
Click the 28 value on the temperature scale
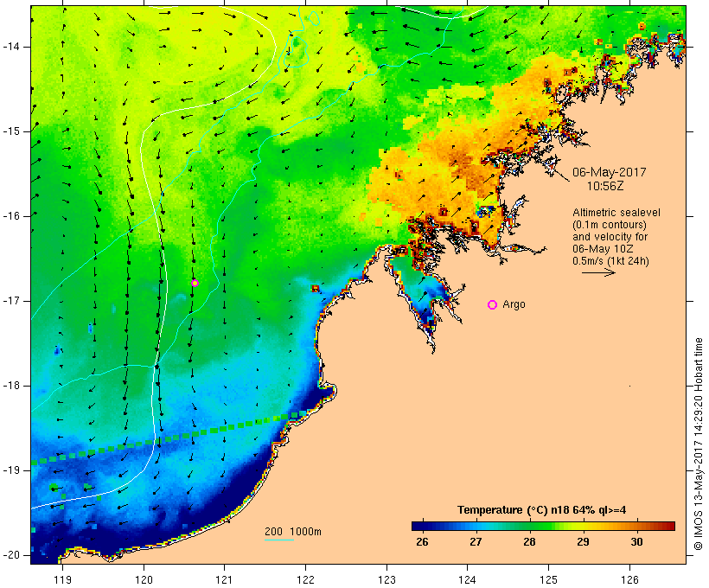click(x=529, y=542)
